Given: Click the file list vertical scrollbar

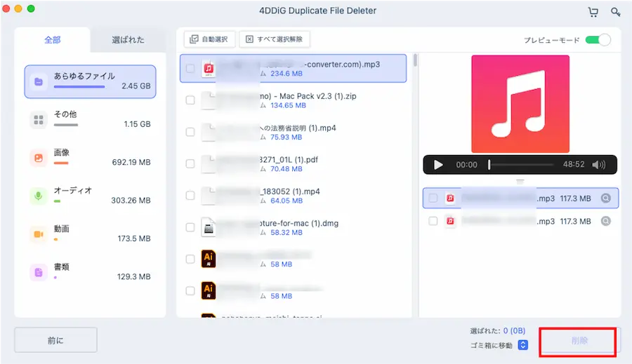Looking at the screenshot, I should 415,60.
